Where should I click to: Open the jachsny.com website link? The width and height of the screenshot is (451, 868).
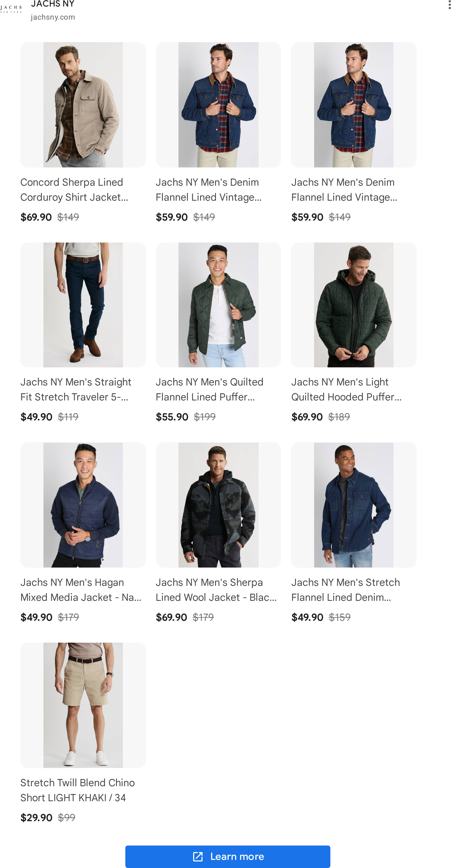tap(53, 17)
